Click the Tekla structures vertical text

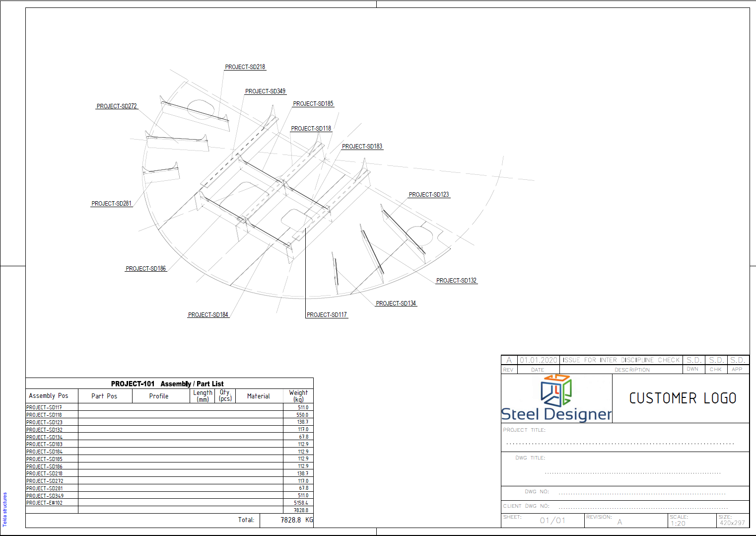pos(5,509)
